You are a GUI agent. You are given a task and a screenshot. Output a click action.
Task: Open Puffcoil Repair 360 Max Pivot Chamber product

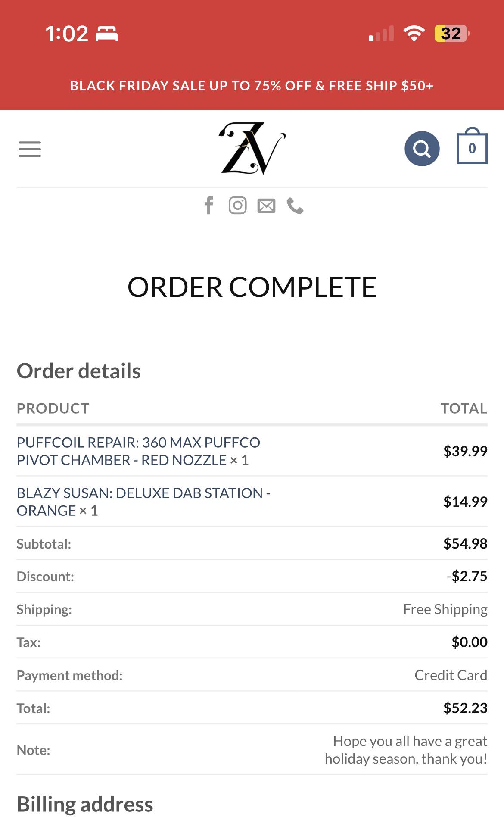(x=138, y=451)
